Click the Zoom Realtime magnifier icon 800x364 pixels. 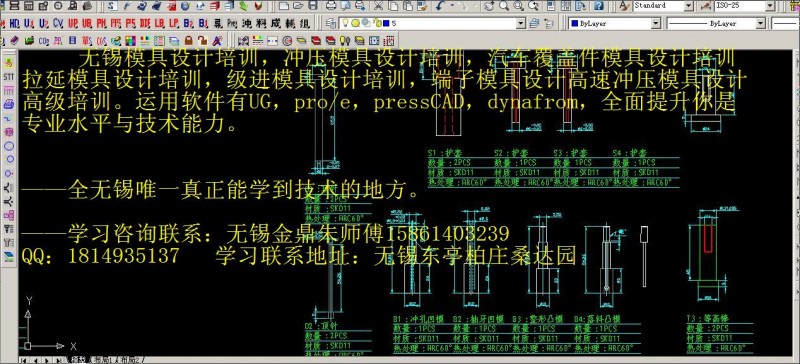504,6
